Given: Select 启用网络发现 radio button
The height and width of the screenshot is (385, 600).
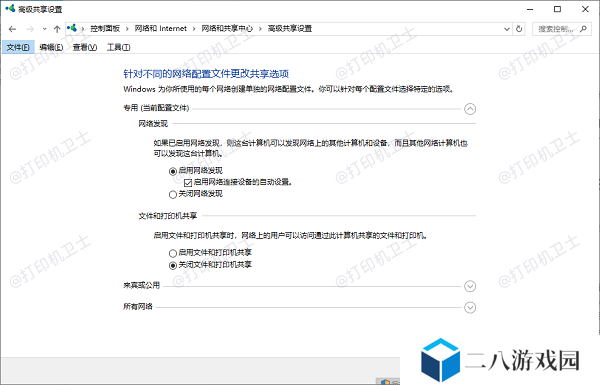Looking at the screenshot, I should [x=173, y=171].
